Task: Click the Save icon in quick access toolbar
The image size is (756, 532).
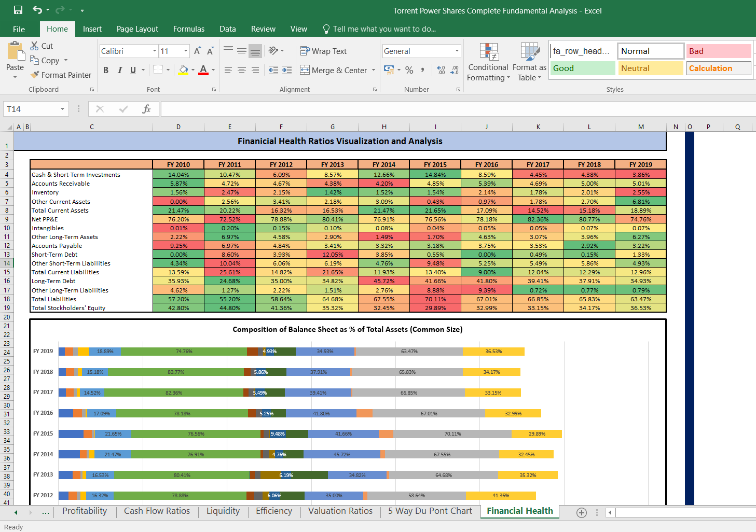Action: point(18,10)
